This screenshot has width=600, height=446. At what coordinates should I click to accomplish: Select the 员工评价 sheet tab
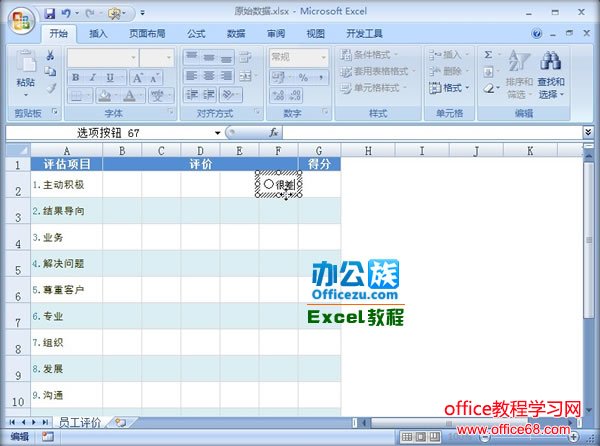[x=80, y=422]
